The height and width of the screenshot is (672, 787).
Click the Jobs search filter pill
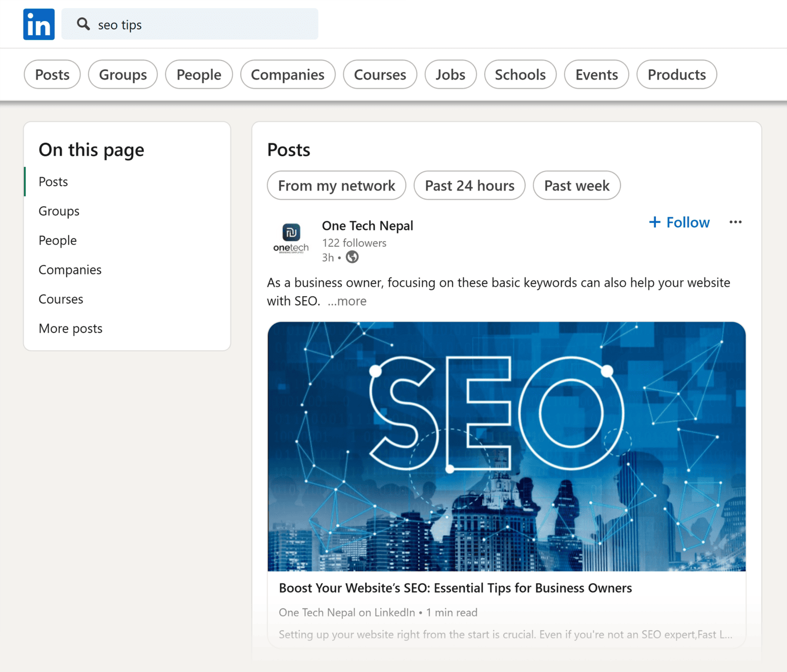pyautogui.click(x=450, y=74)
